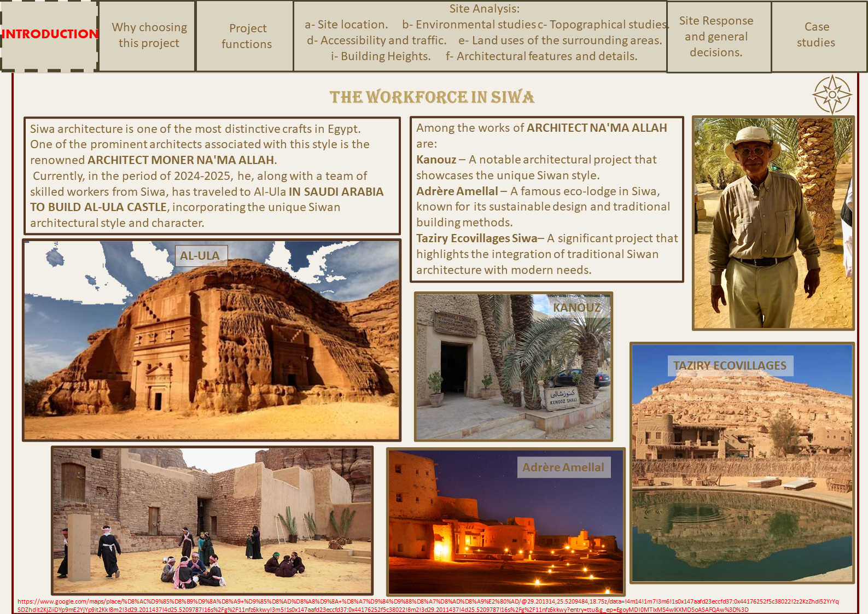Image resolution: width=868 pixels, height=614 pixels.
Task: Click 'b- Environmental studies' item
Action: 469,25
